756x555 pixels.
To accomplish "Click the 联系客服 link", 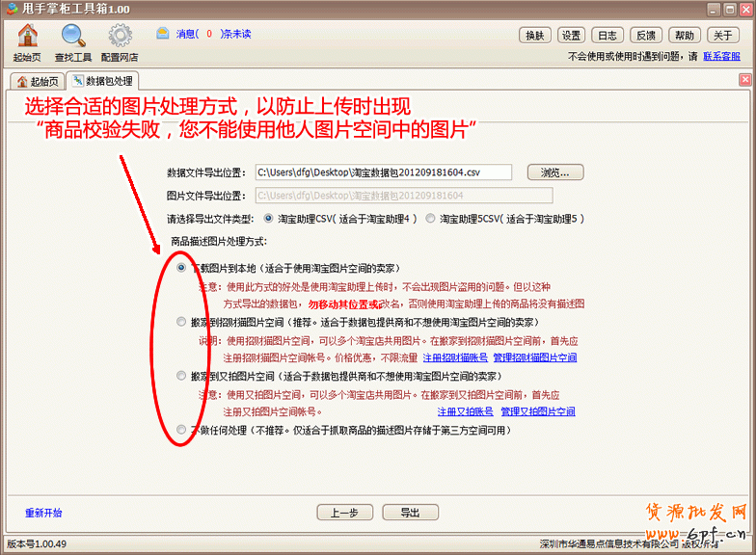I will (x=721, y=57).
